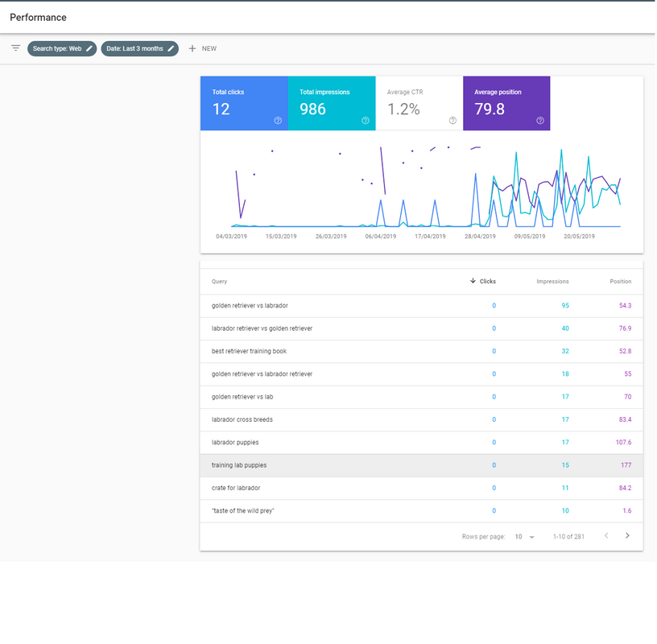This screenshot has width=657, height=644.
Task: Open help icon on Total clicks card
Action: click(278, 121)
